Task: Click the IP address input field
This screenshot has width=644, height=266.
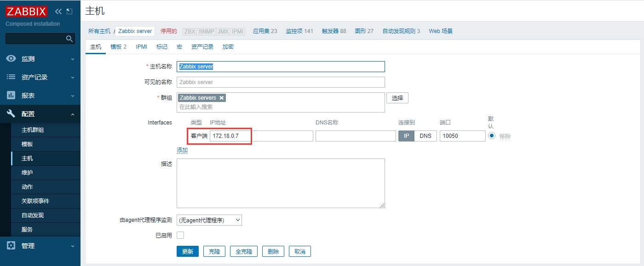Action: [x=261, y=136]
